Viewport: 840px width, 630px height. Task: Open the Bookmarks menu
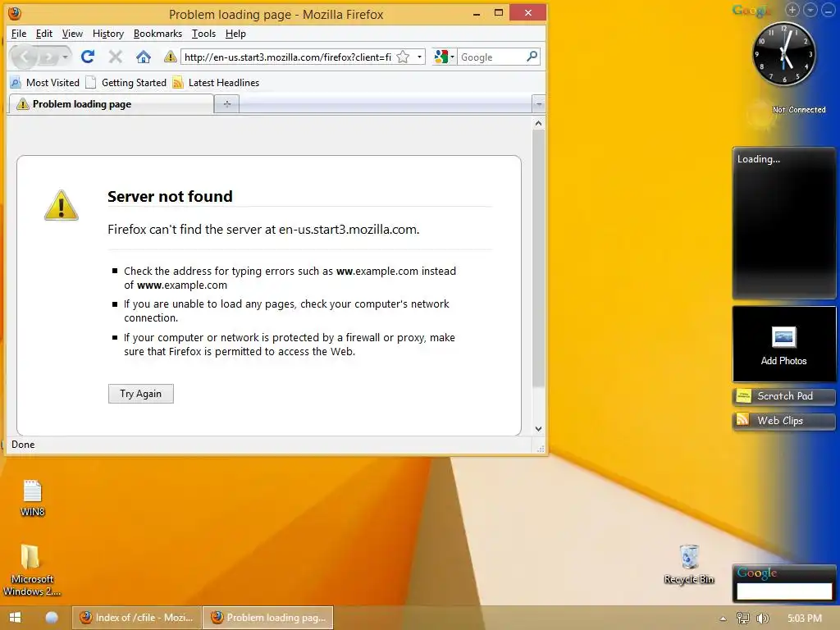point(157,34)
